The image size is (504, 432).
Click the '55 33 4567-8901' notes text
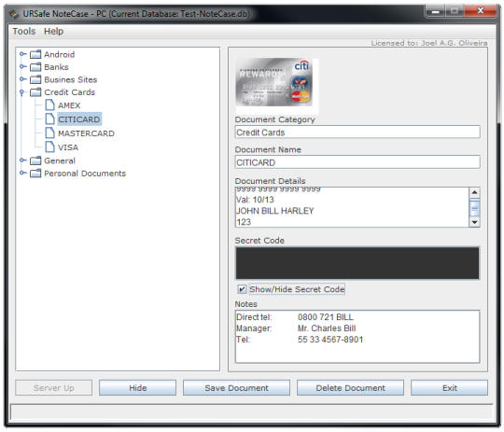pyautogui.click(x=330, y=340)
